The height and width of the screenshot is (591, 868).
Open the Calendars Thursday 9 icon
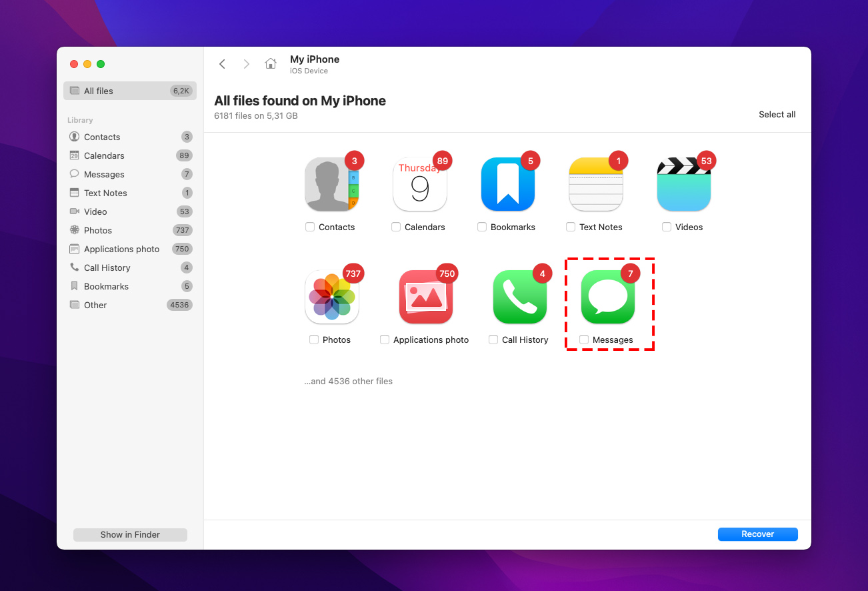[420, 185]
